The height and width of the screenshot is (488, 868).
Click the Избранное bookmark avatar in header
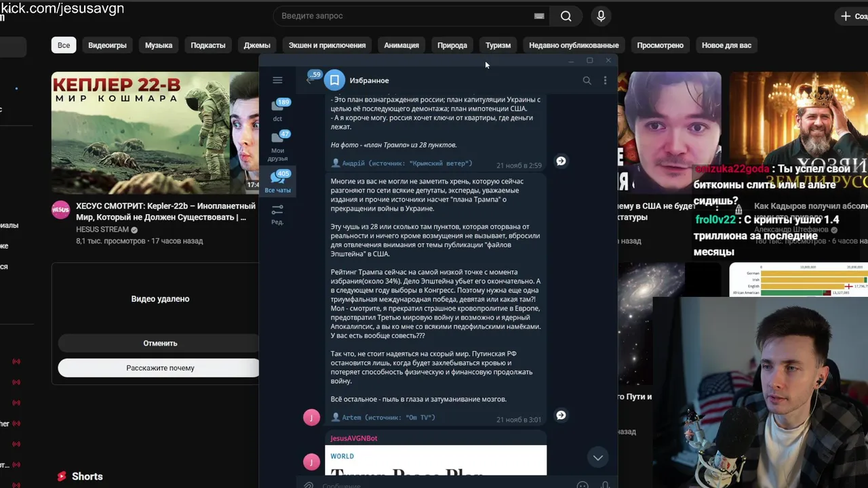click(x=334, y=80)
